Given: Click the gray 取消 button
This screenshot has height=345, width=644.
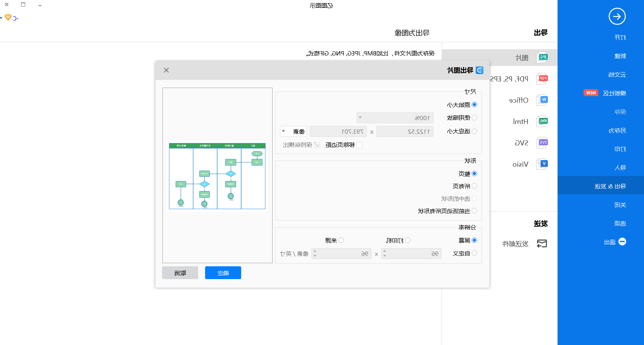Looking at the screenshot, I should 180,273.
